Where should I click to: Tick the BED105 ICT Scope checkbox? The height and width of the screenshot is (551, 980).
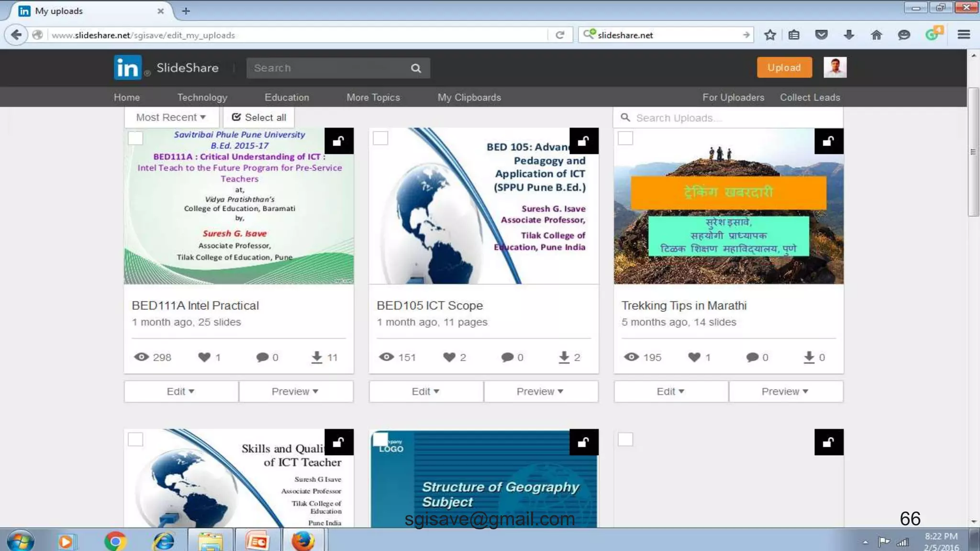click(380, 138)
